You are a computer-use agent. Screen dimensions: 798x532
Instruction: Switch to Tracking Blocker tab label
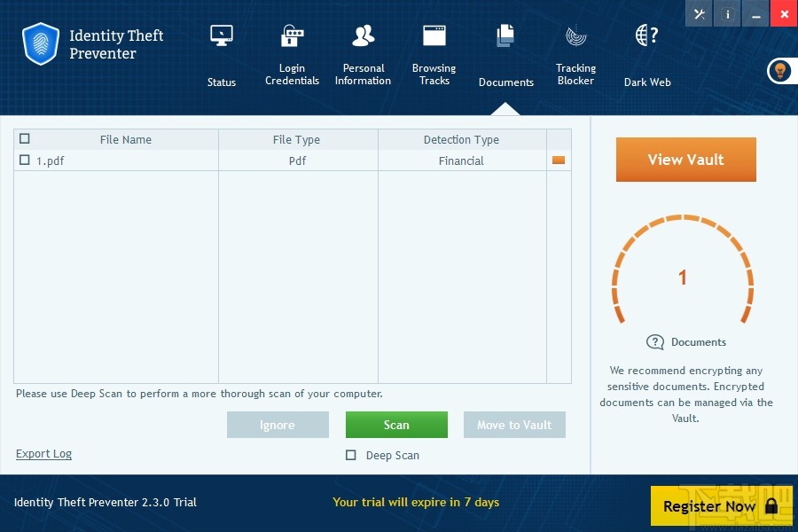575,74
